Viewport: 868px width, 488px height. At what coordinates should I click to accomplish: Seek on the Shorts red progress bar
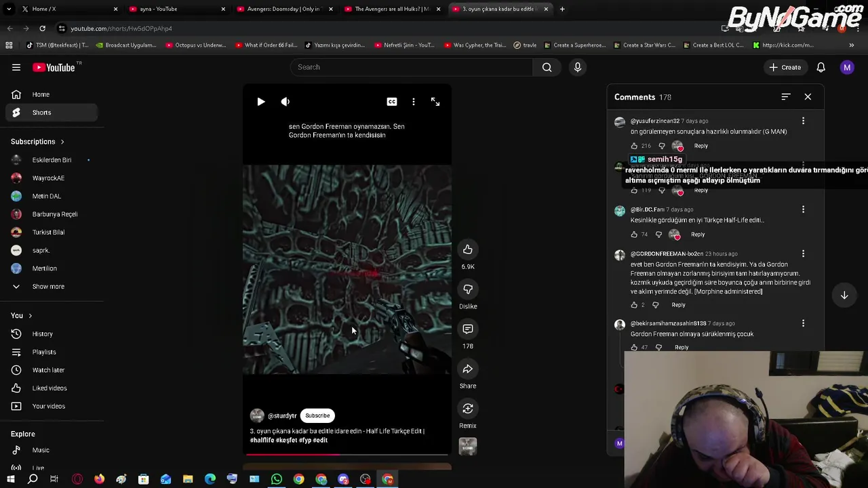[347, 455]
